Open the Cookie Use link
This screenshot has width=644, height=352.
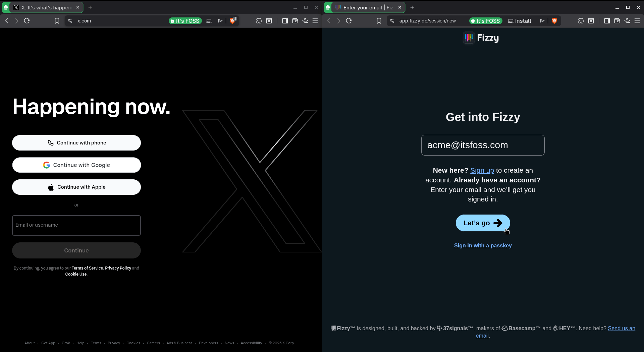click(x=76, y=274)
